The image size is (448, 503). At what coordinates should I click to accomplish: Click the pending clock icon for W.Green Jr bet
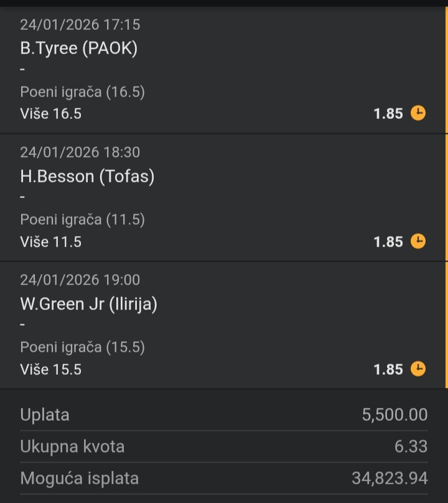418,369
